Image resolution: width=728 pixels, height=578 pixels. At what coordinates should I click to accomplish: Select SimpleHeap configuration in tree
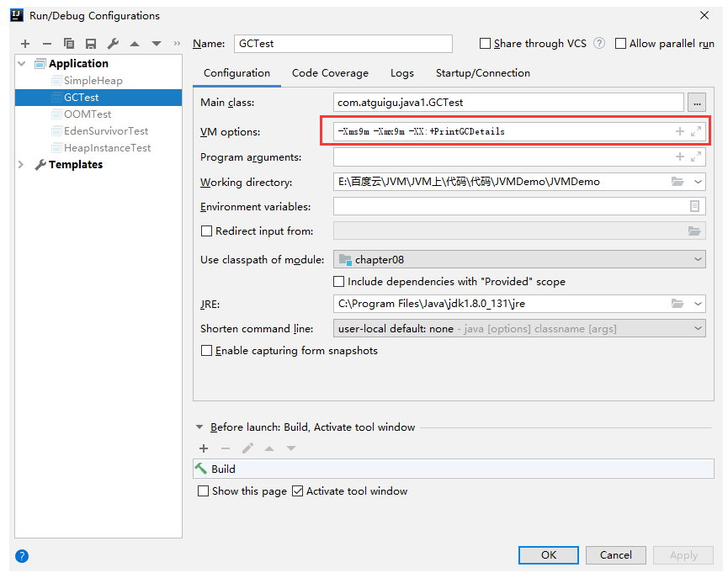tap(93, 80)
